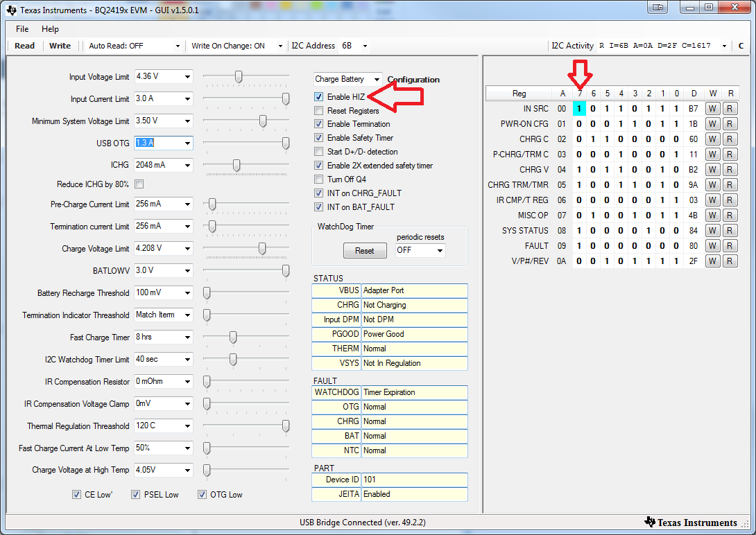Image resolution: width=756 pixels, height=535 pixels.
Task: Click the WatchDog Timer Reset button
Action: click(x=365, y=251)
